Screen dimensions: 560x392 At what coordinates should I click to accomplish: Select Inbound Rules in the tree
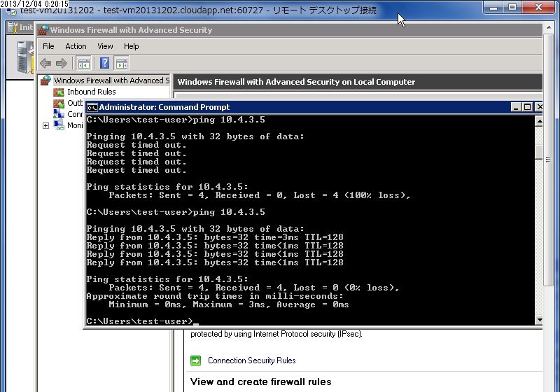(x=92, y=92)
